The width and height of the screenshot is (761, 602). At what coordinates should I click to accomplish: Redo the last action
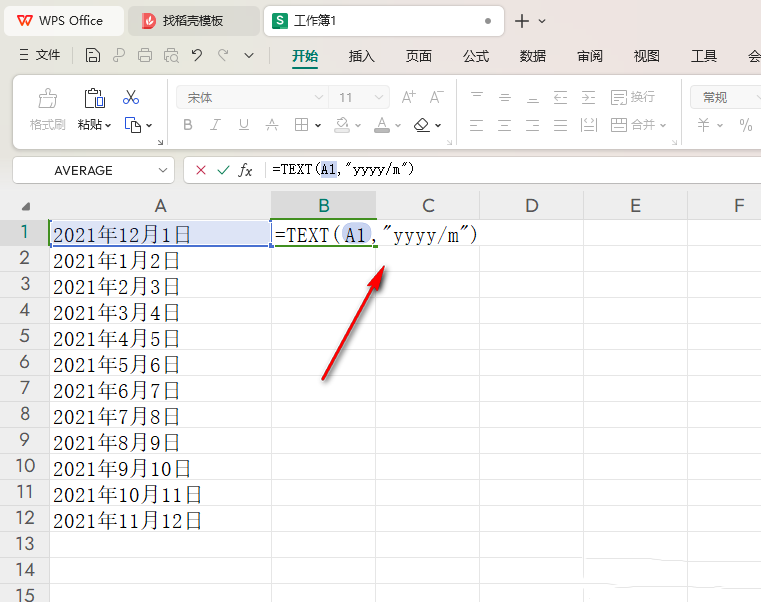tap(223, 55)
